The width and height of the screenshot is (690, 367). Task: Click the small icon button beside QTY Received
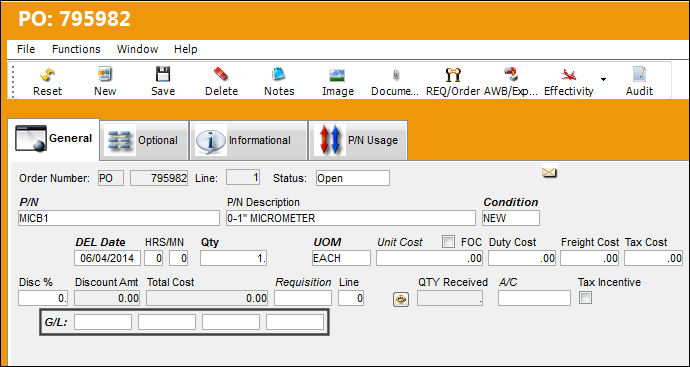(x=401, y=300)
